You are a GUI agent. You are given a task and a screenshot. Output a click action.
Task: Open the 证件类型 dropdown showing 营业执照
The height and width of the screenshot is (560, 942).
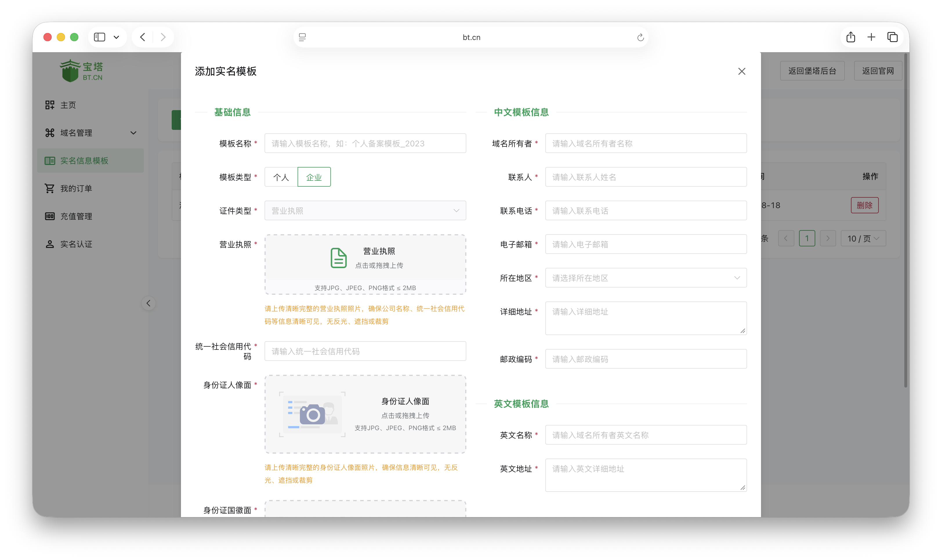365,210
